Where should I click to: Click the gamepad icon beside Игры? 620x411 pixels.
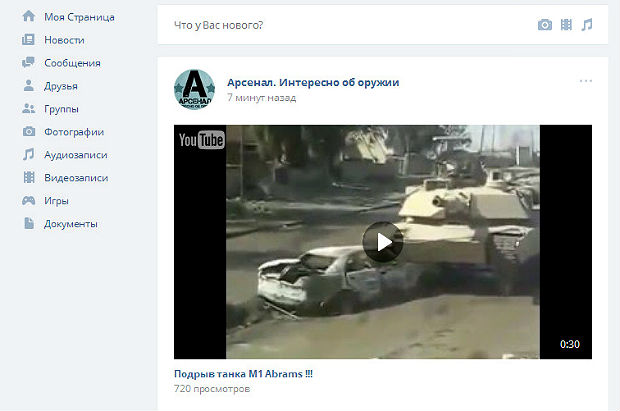click(x=28, y=200)
